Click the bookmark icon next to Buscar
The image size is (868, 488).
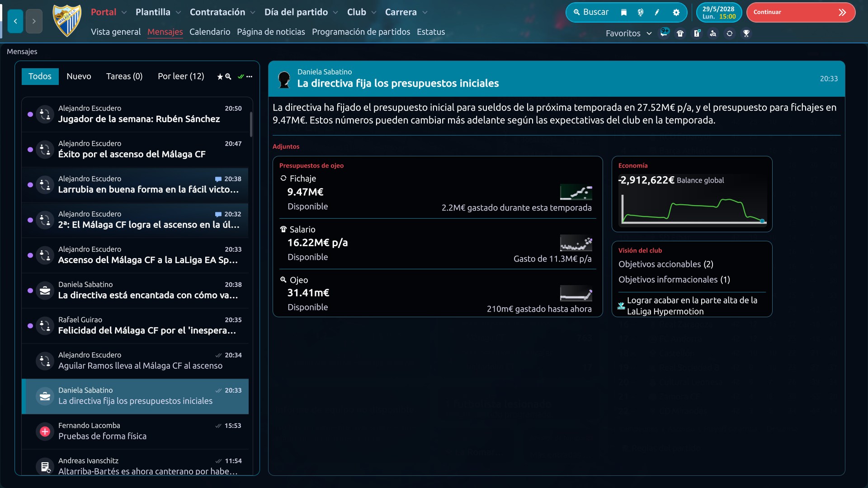pyautogui.click(x=624, y=13)
